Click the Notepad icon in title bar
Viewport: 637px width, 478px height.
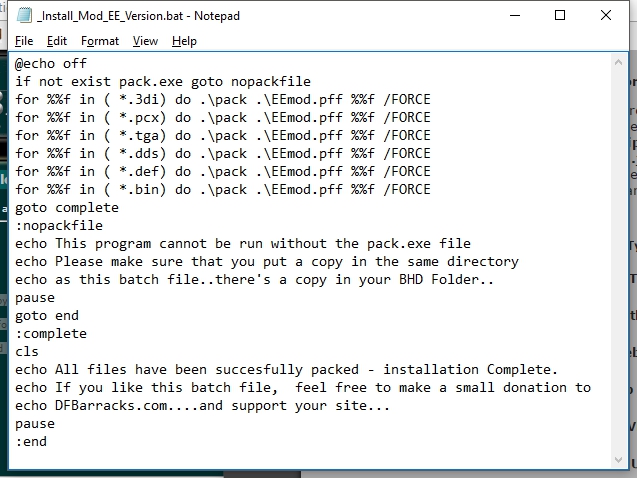coord(24,15)
